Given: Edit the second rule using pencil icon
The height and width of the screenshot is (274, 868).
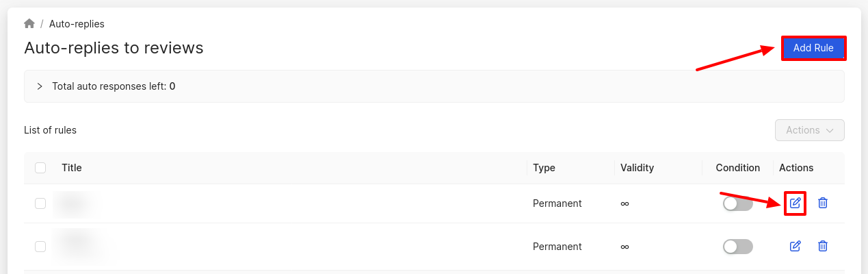Looking at the screenshot, I should click(x=795, y=246).
